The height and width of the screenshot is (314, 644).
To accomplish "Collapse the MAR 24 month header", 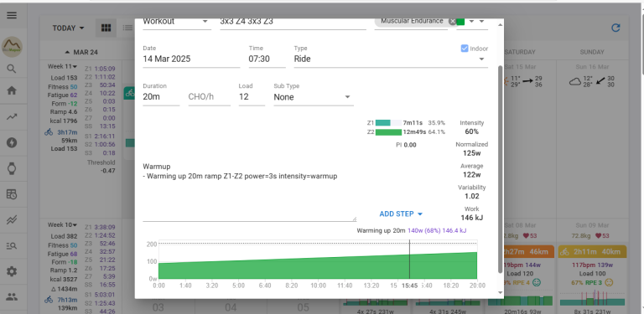I will [80, 52].
